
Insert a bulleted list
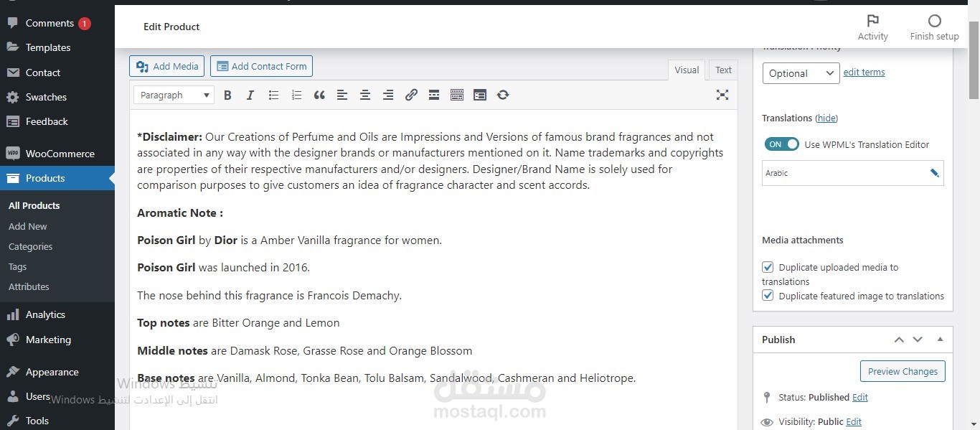pos(273,95)
